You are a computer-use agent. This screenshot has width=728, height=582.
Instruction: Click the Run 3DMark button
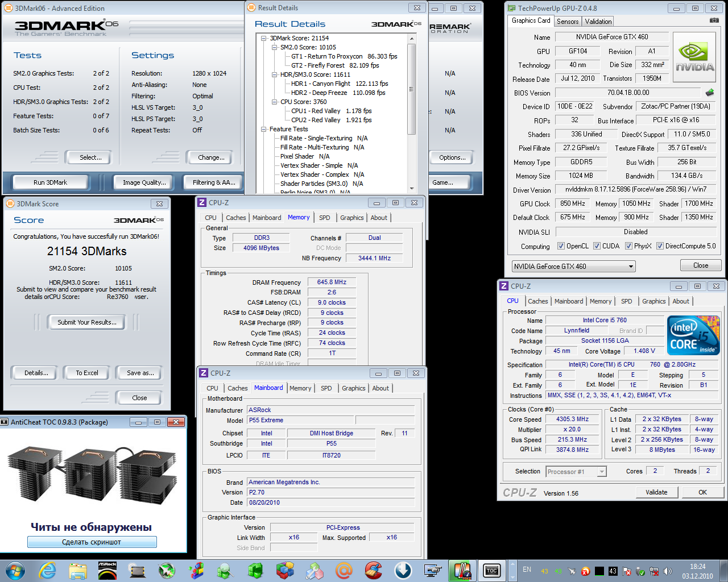(x=50, y=182)
